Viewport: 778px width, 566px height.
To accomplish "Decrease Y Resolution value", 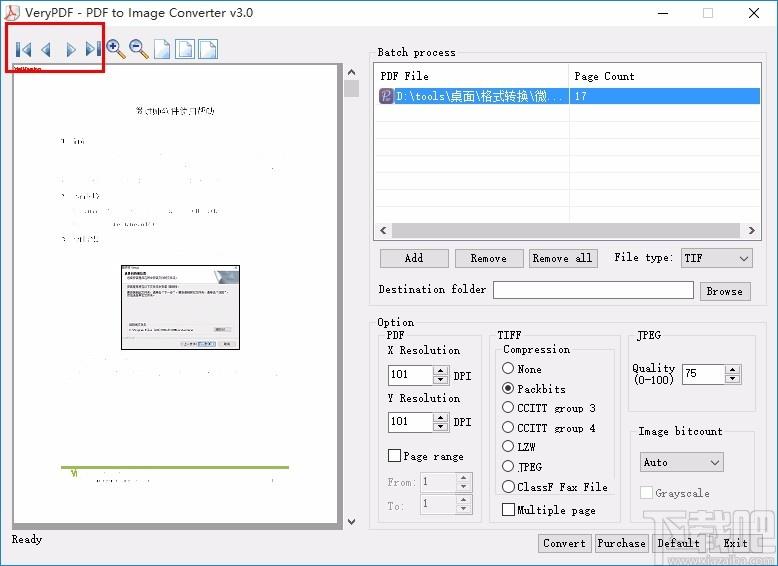I will pos(441,427).
